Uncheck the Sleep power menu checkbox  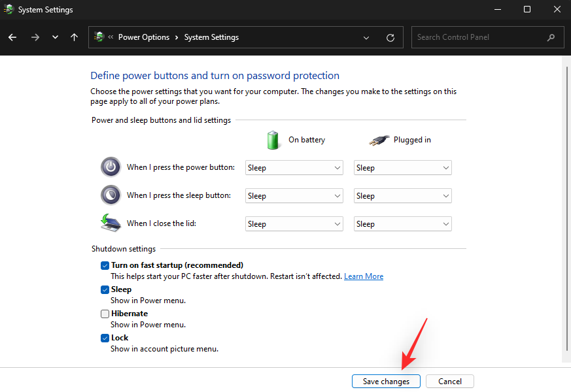pos(105,289)
